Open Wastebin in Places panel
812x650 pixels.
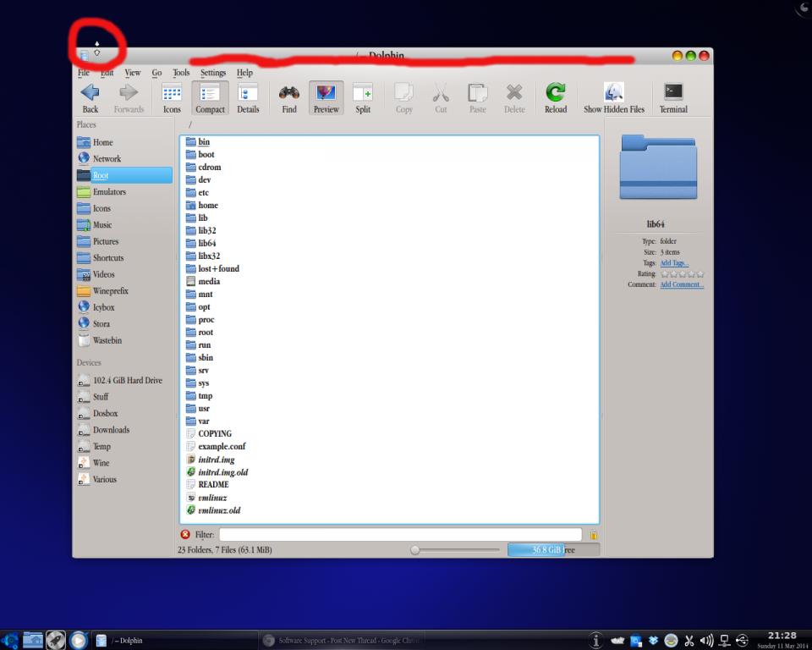pyautogui.click(x=107, y=340)
